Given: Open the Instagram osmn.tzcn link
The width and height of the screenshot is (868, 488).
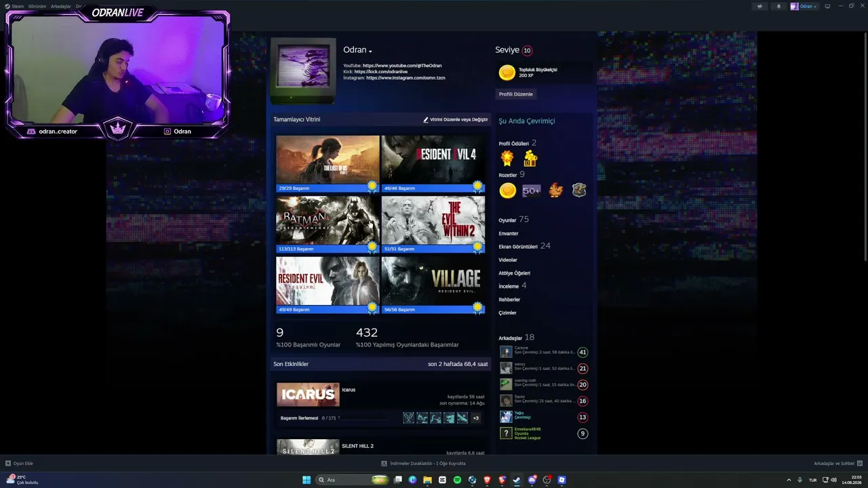Looking at the screenshot, I should (x=406, y=78).
